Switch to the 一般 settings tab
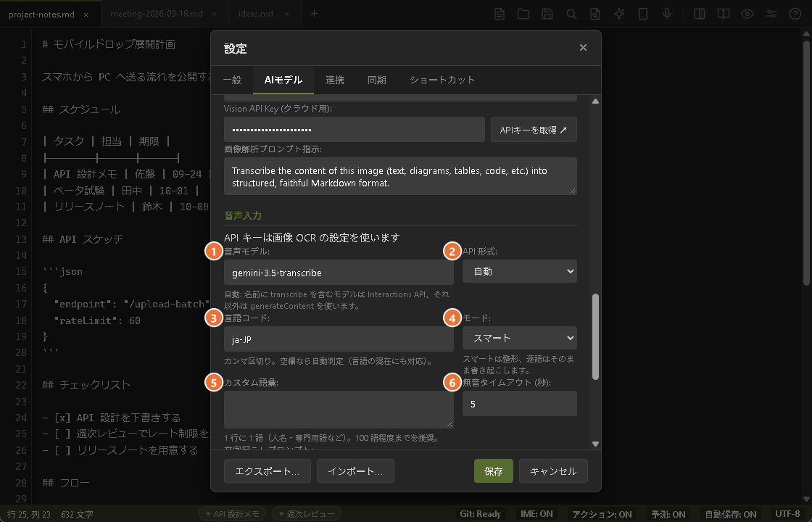Image resolution: width=812 pixels, height=522 pixels. (x=232, y=80)
